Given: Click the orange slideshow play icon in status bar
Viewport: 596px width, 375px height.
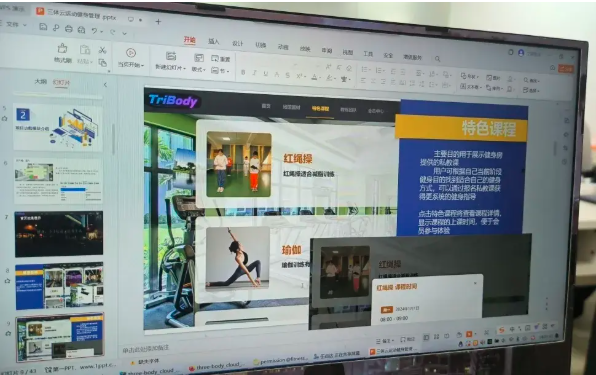Looking at the screenshot, I should pos(469,334).
